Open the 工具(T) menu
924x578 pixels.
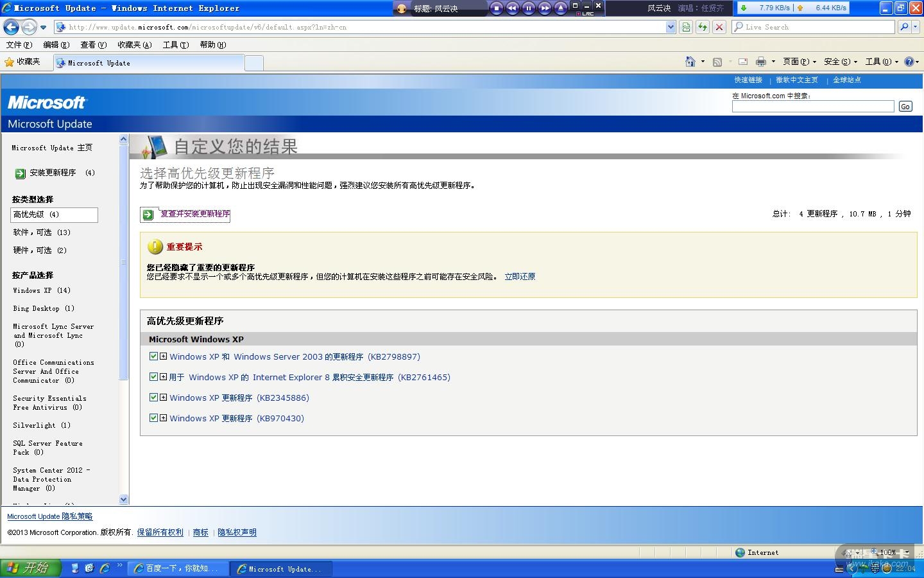[175, 45]
